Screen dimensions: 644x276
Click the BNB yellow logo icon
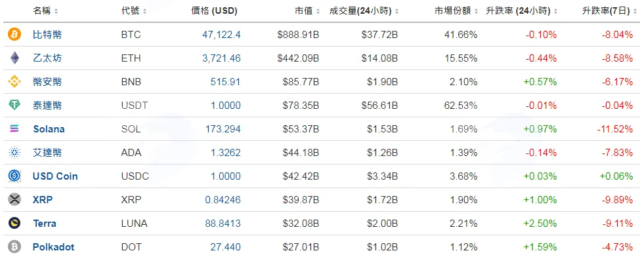pos(14,81)
